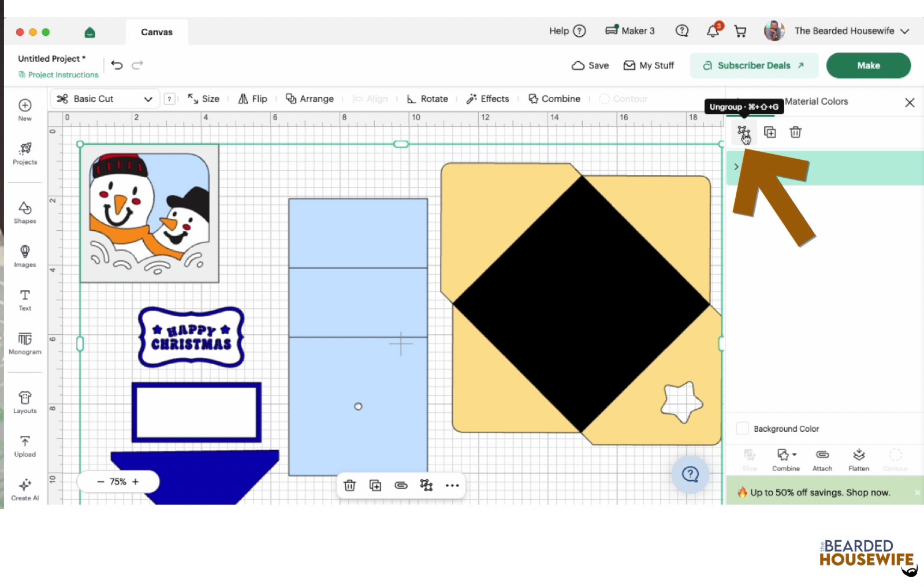
Task: Expand the highlighted layer group chevron
Action: [x=736, y=167]
